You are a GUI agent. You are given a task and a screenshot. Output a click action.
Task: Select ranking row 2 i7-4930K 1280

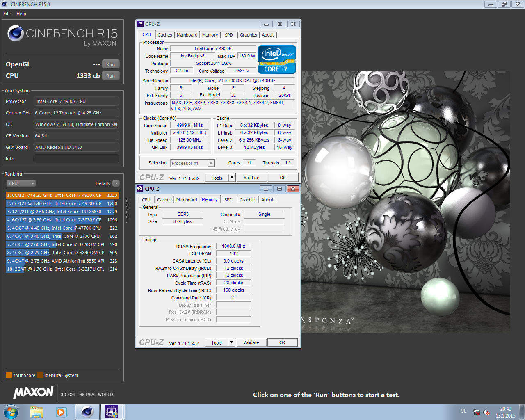[62, 203]
